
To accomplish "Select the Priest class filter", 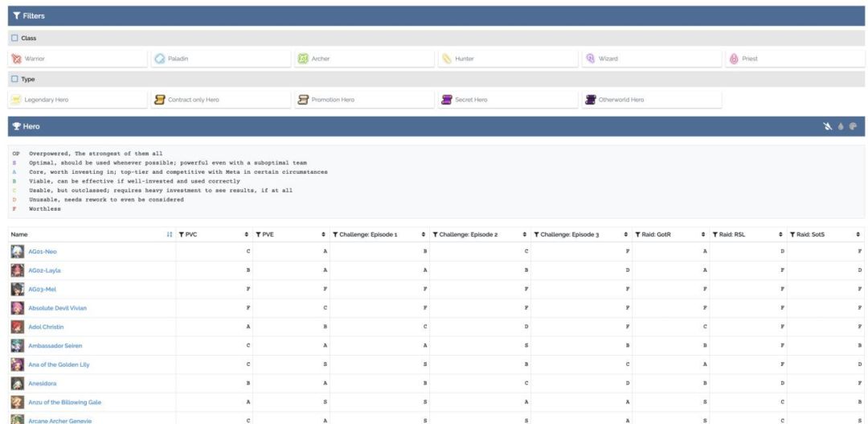I will (795, 59).
